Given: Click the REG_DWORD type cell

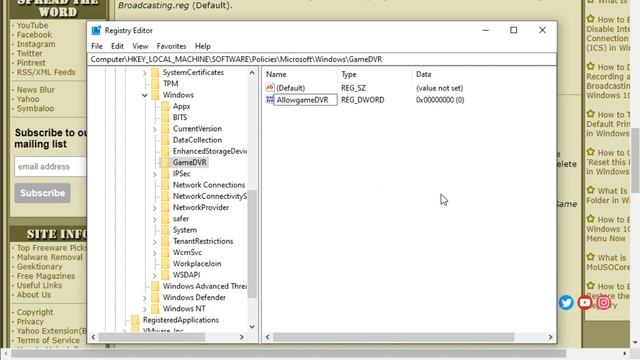Looking at the screenshot, I should tap(362, 100).
